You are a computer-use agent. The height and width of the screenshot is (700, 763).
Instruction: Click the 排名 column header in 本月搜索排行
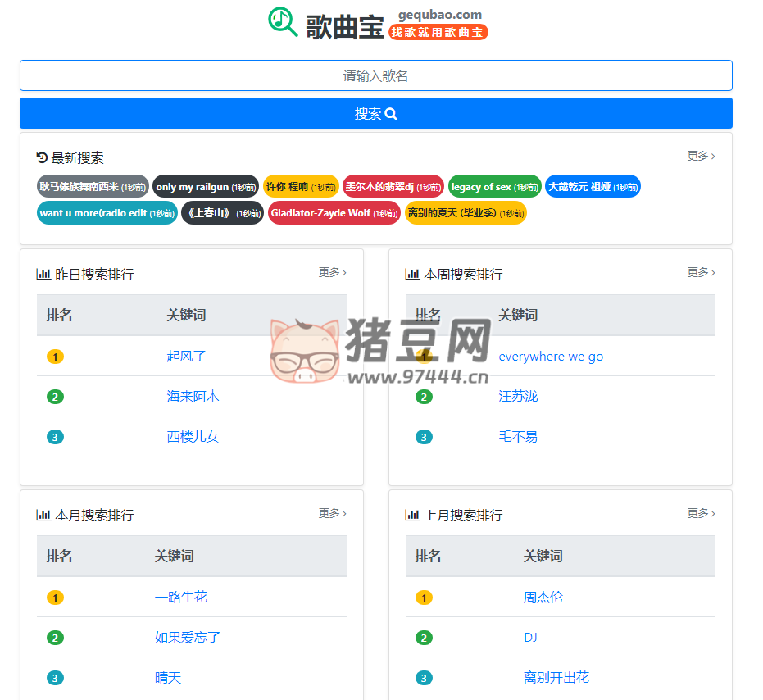tap(60, 557)
